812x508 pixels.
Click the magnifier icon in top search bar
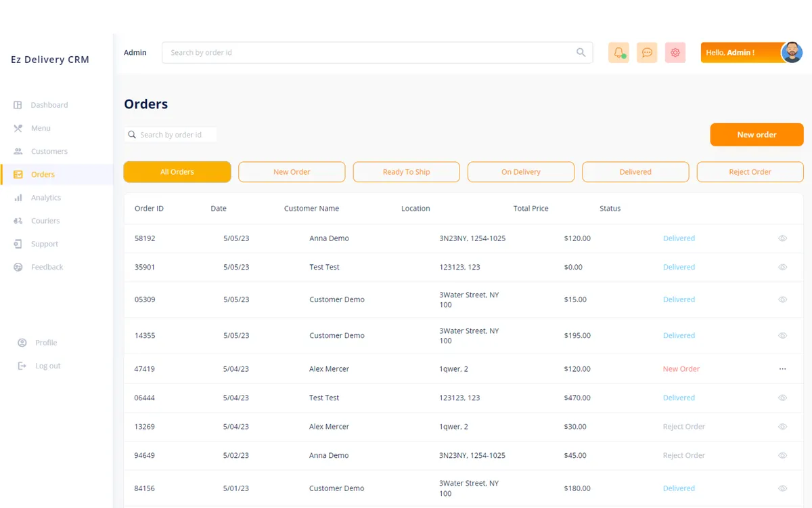point(581,52)
